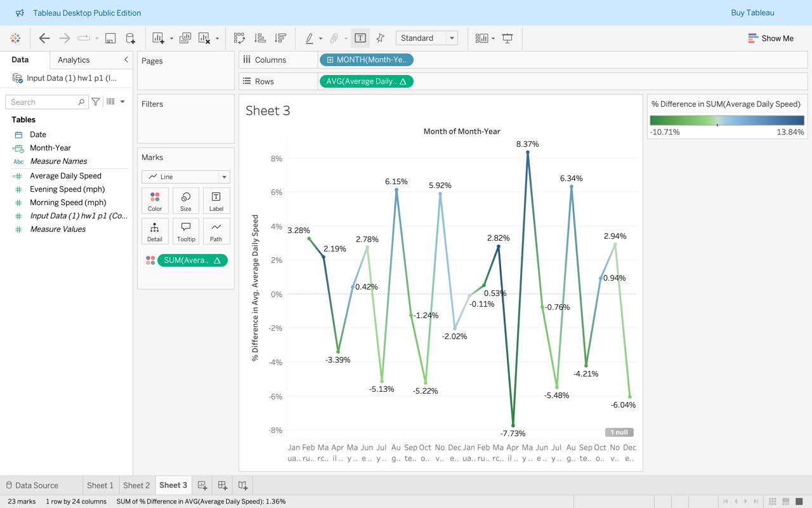
Task: Collapse the Data pane side bar
Action: coord(126,60)
